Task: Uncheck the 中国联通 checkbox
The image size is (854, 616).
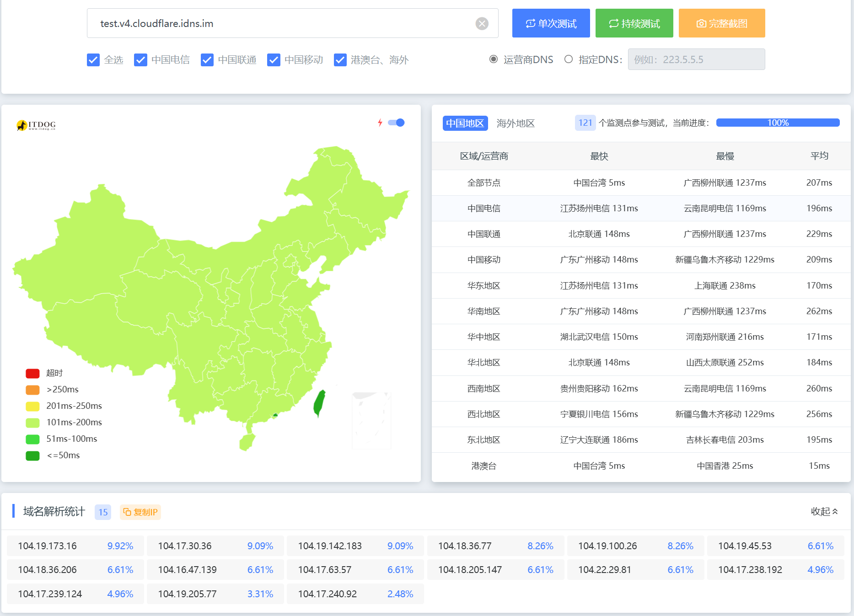Action: pos(207,60)
